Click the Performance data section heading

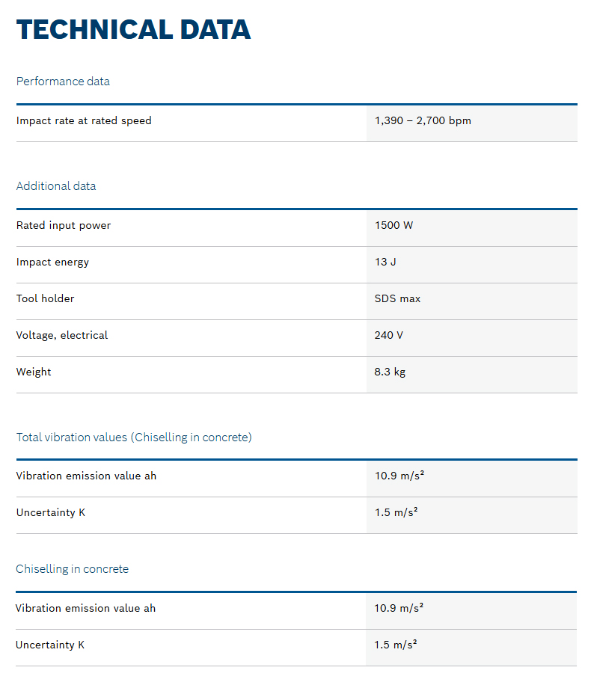click(x=63, y=82)
